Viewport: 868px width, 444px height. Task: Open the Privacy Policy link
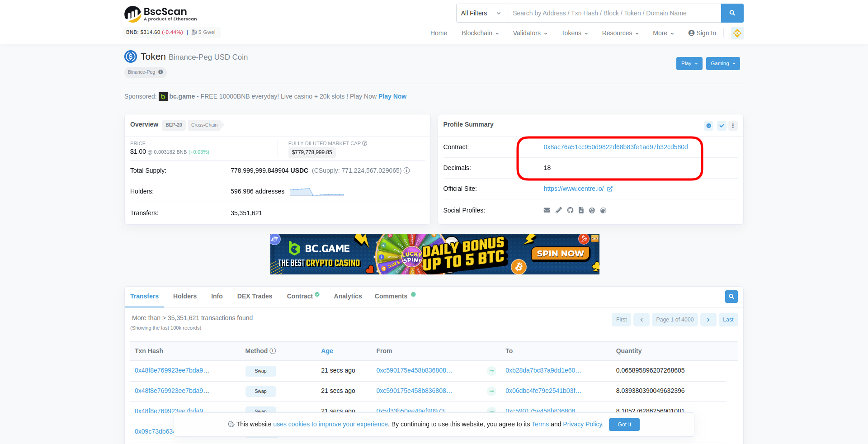582,424
